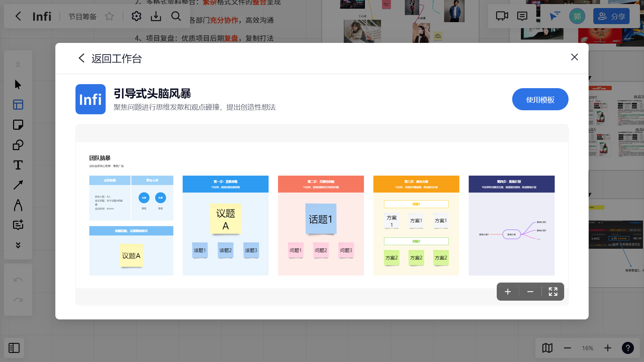Zoom out the preview with the minus control
644x362 pixels.
click(x=530, y=292)
